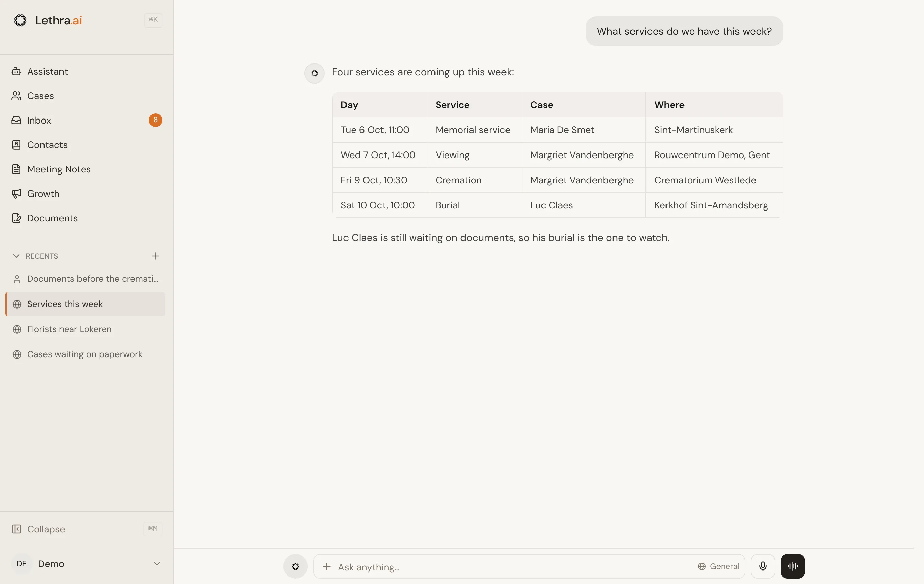Click the Kerkhof Sint-Amandsberg cell
This screenshot has height=584, width=924.
coord(714,205)
